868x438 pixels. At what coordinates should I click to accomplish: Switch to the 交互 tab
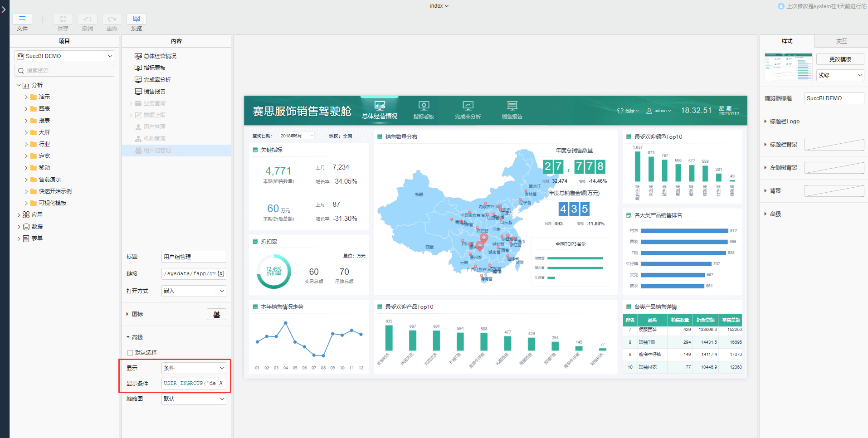(x=840, y=41)
